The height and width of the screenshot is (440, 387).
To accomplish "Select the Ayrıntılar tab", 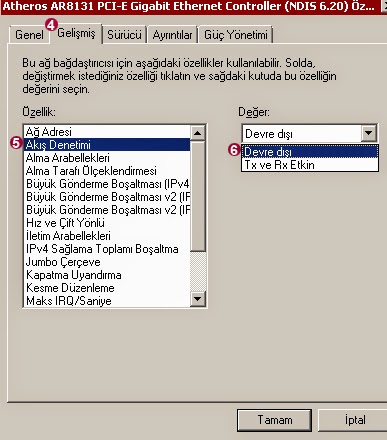I will (172, 35).
